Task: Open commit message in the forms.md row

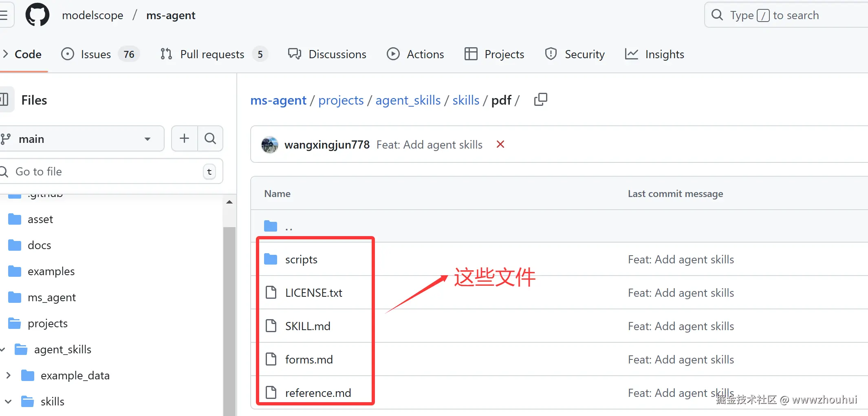Action: [x=681, y=359]
